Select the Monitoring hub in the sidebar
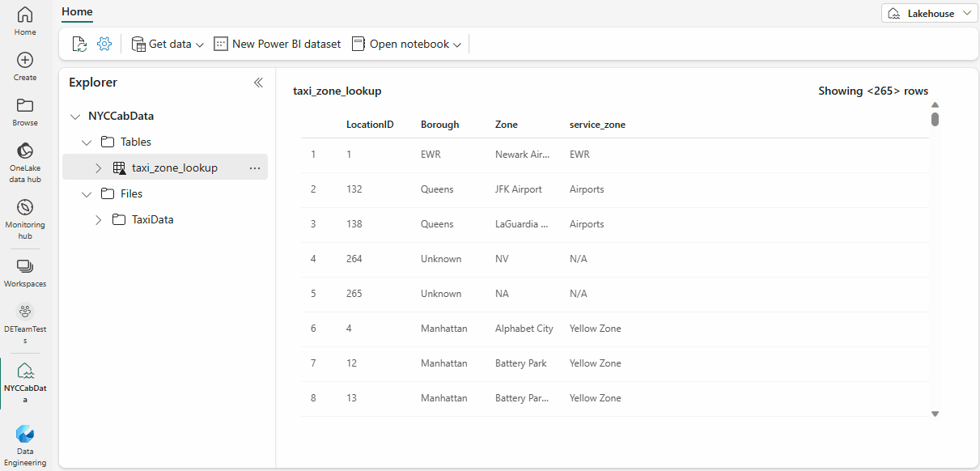The height and width of the screenshot is (471, 980). (x=24, y=214)
